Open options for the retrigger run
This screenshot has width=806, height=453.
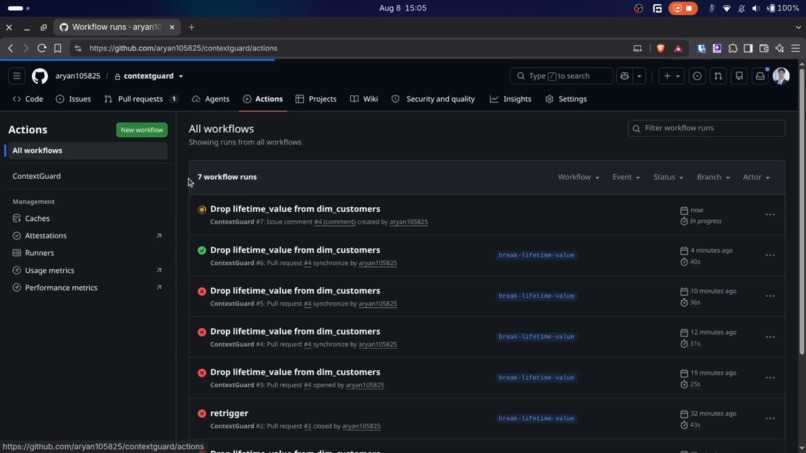point(770,419)
